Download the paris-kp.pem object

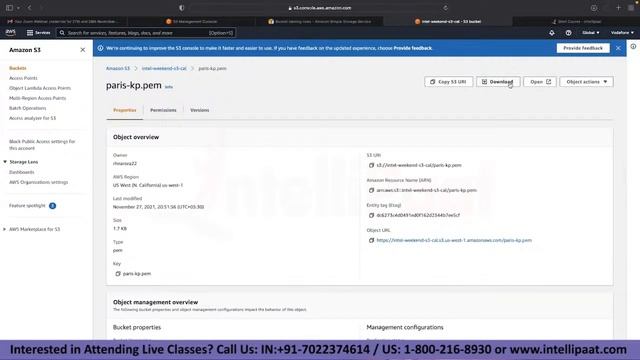[498, 82]
